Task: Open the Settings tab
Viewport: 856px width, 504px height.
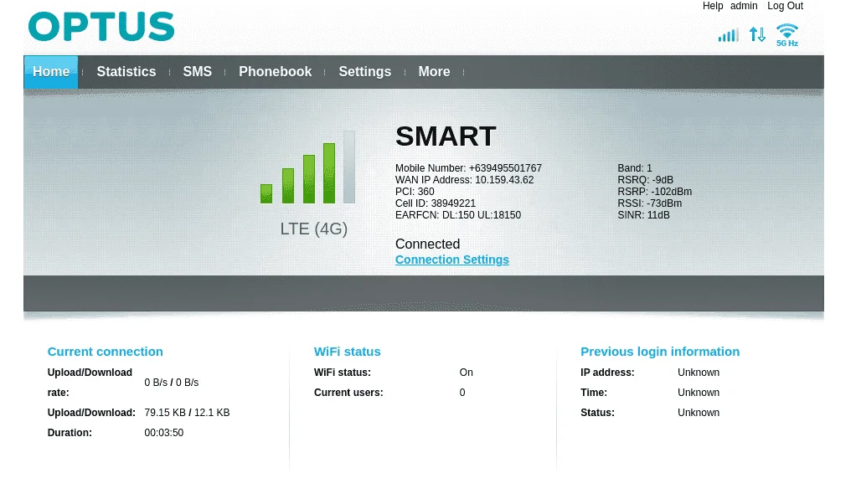Action: tap(364, 72)
